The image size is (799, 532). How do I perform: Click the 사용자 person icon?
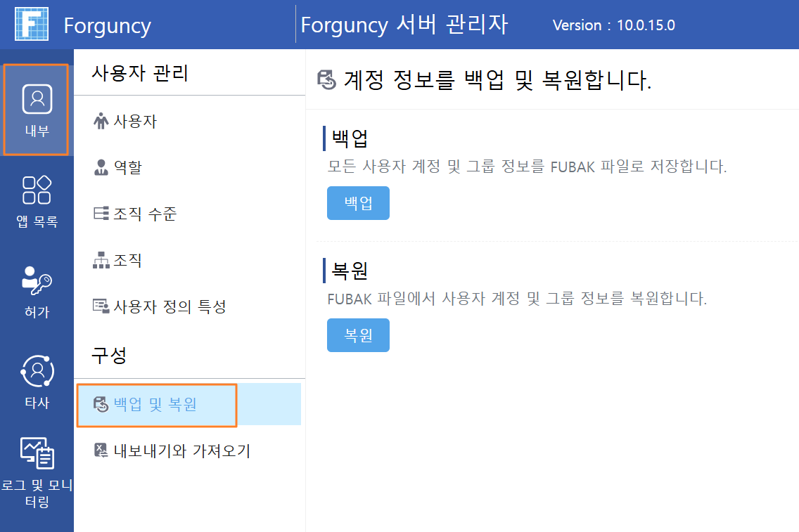click(101, 121)
